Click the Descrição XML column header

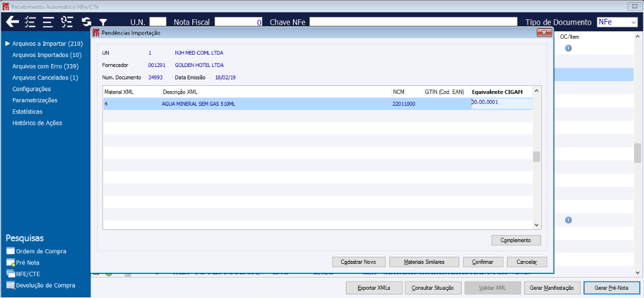276,92
